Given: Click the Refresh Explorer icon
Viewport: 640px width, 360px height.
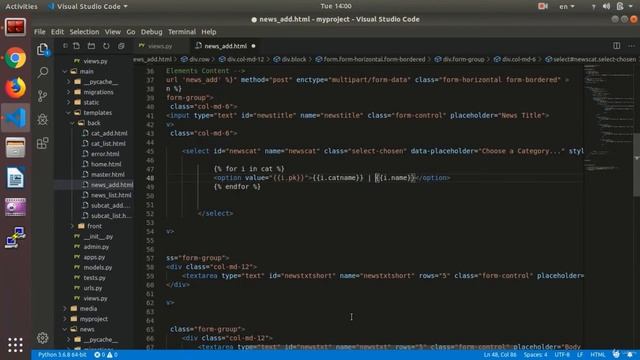Looking at the screenshot, I should pos(106,46).
